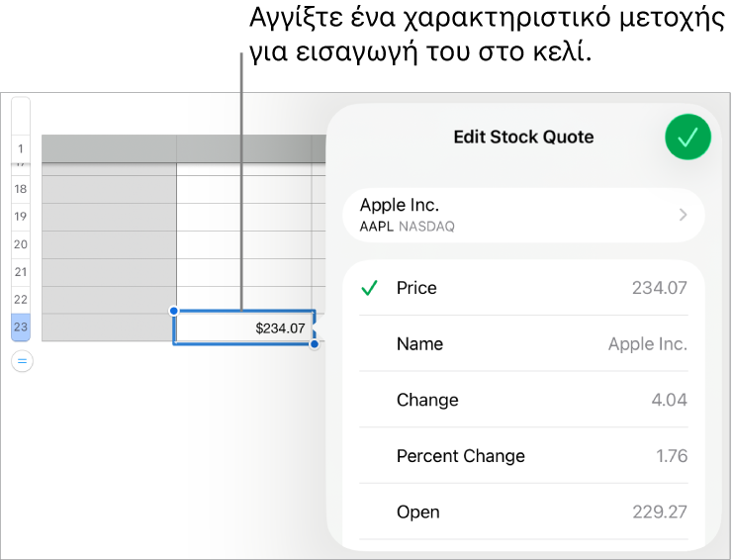Screen dimensions: 732x560
Task: Open Apple Inc. stock selection chevron
Action: coord(683,215)
